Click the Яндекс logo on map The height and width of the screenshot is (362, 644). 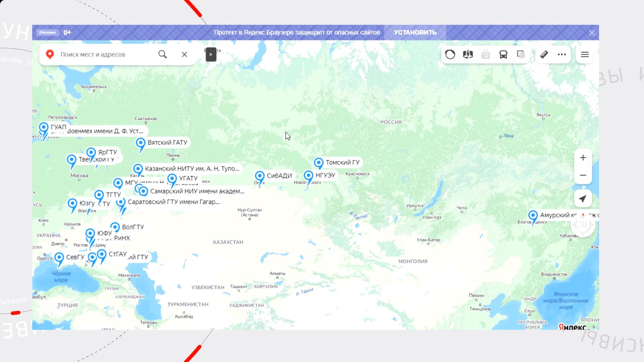click(572, 327)
